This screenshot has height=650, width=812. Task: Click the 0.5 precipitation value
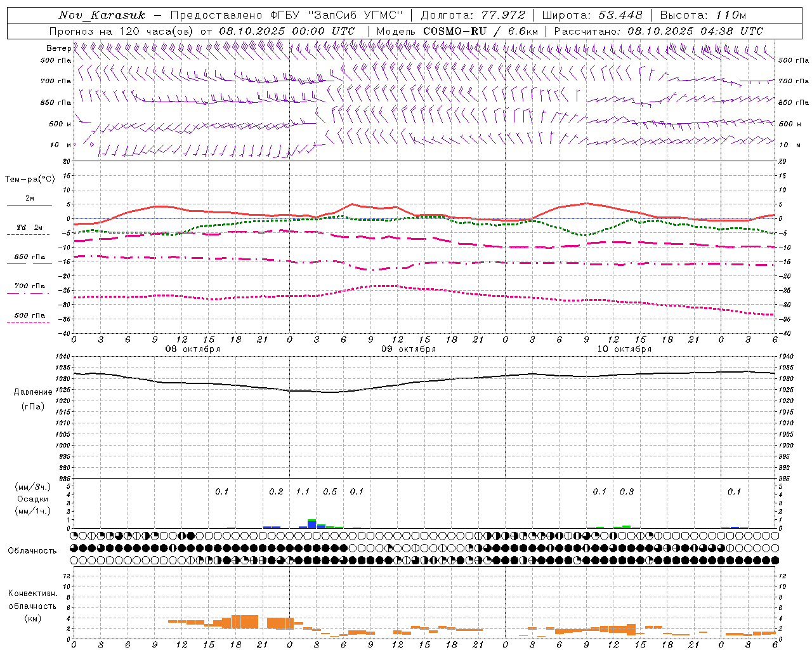(330, 492)
